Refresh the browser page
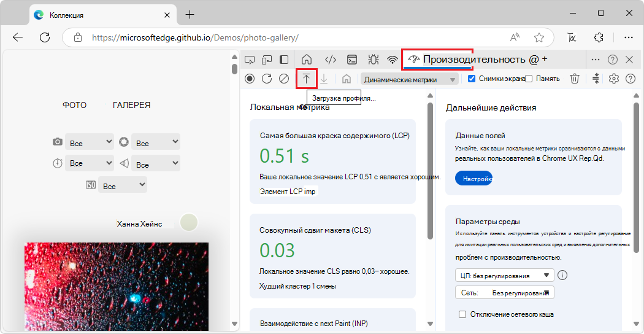Screen dimensions: 644x334 (44, 37)
